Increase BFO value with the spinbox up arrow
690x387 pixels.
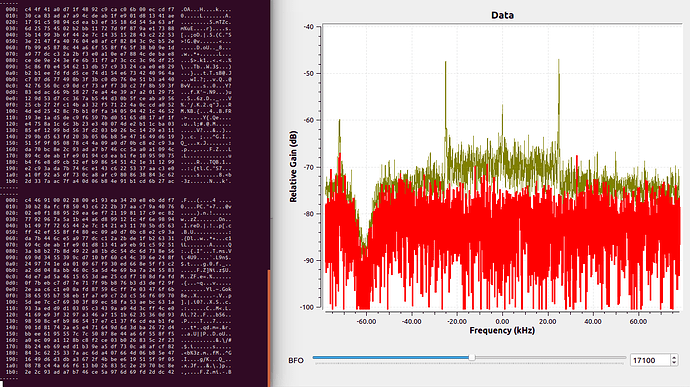pos(674,358)
